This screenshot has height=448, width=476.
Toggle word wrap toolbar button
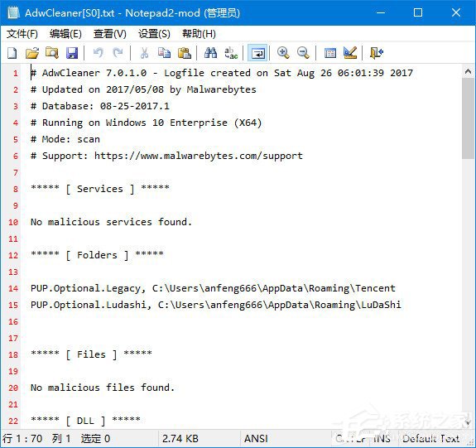pos(257,53)
